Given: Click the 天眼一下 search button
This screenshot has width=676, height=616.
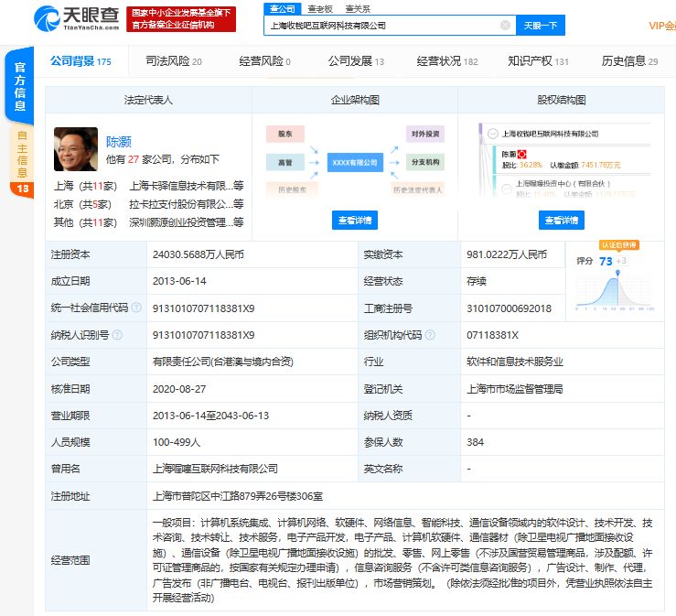Looking at the screenshot, I should click(541, 26).
